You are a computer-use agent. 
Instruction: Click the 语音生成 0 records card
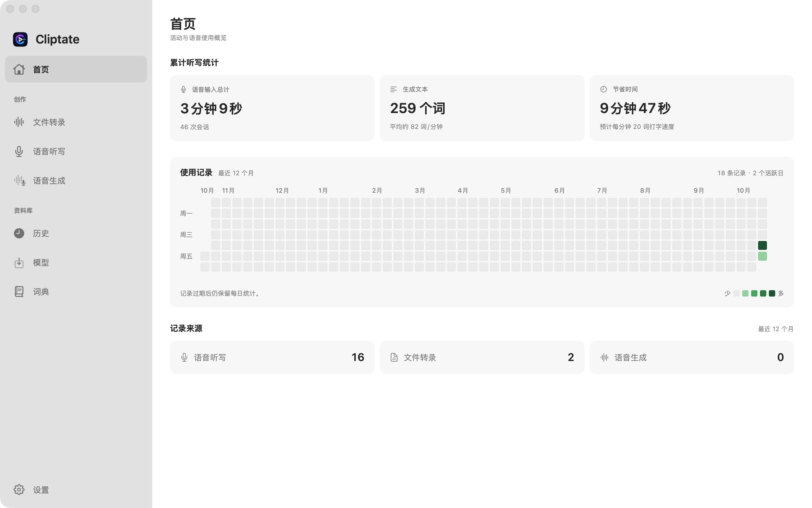pos(691,357)
